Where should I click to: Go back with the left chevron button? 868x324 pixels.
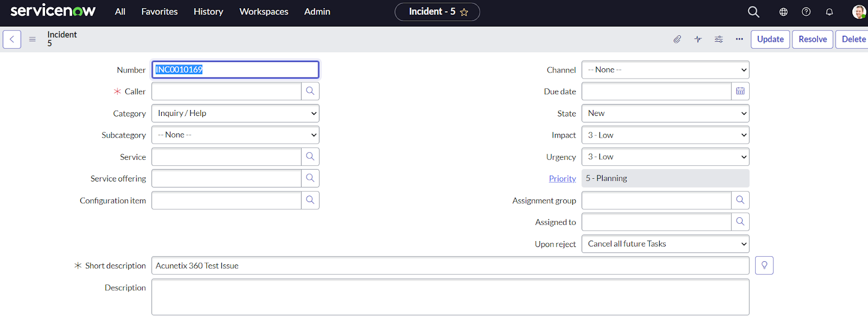point(12,39)
